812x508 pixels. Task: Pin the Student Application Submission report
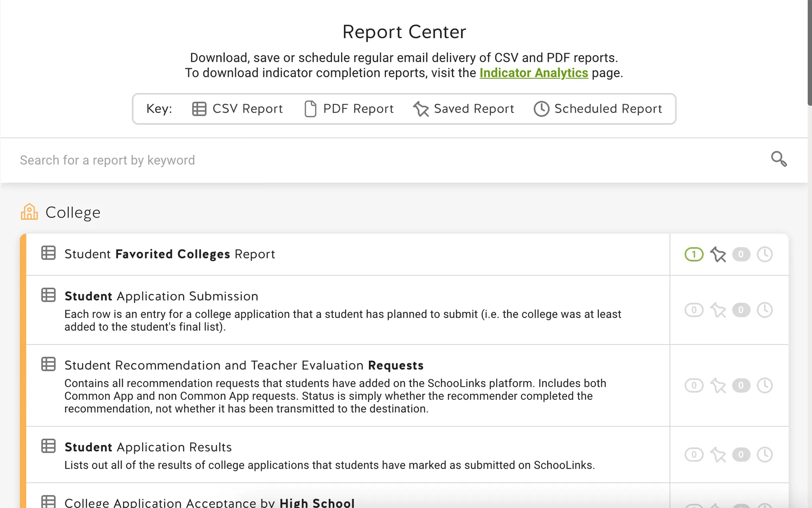tap(718, 310)
